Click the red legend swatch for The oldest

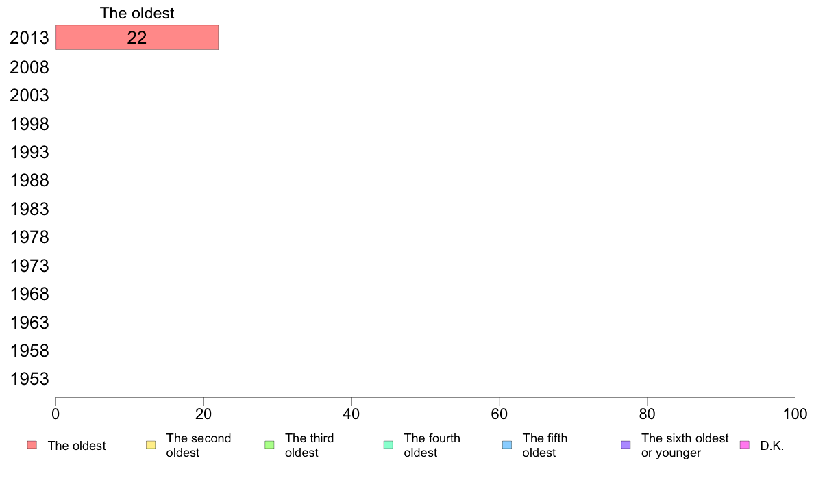tap(32, 445)
